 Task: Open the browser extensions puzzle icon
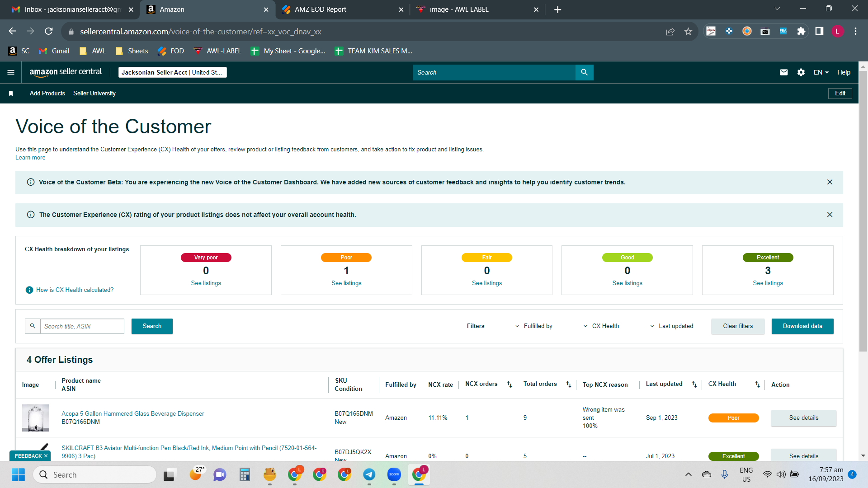[x=801, y=31]
